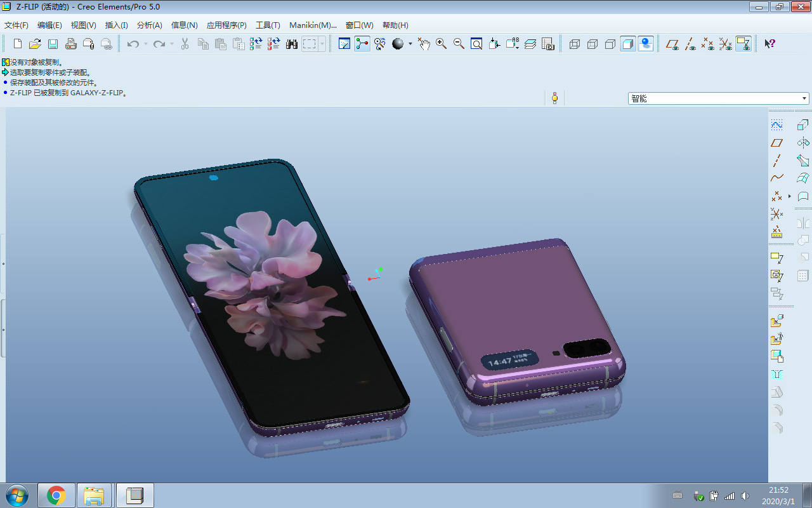812x508 pixels.
Task: Expand the Redo history dropdown arrow
Action: coord(172,44)
